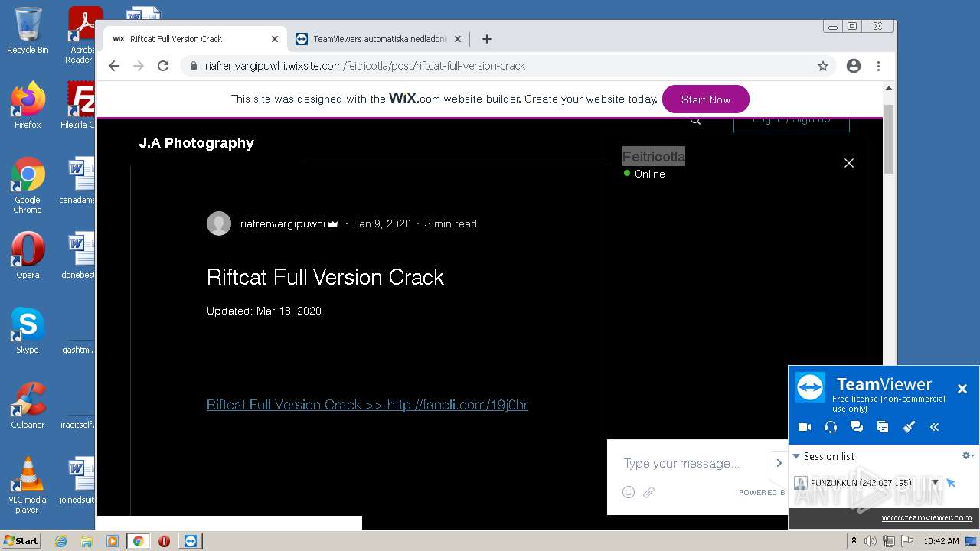Image resolution: width=980 pixels, height=551 pixels.
Task: Collapse TeamViewer panel with double chevron
Action: tap(935, 427)
